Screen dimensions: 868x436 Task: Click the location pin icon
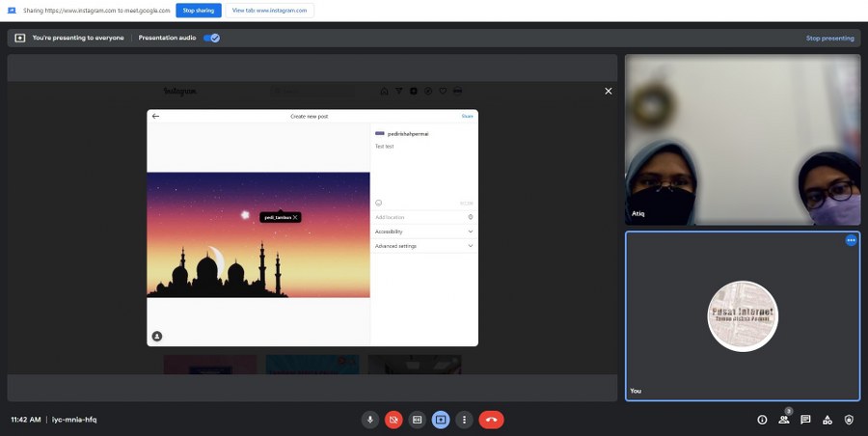[x=471, y=217]
